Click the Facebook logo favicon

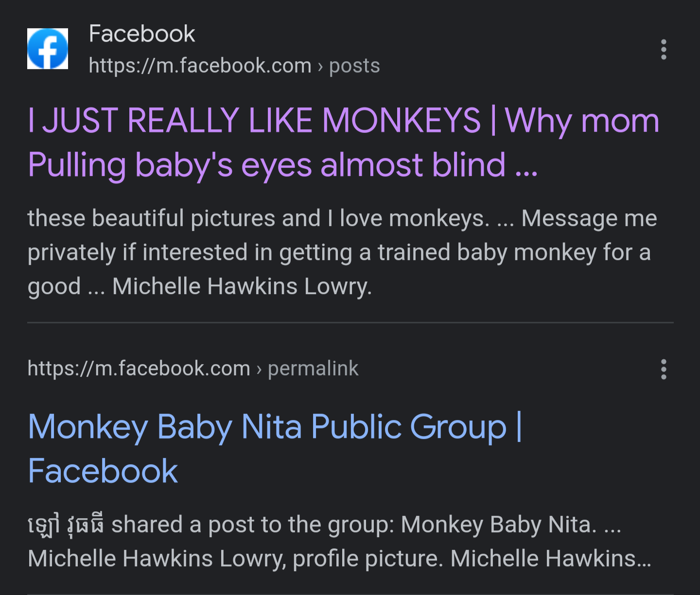click(x=48, y=49)
